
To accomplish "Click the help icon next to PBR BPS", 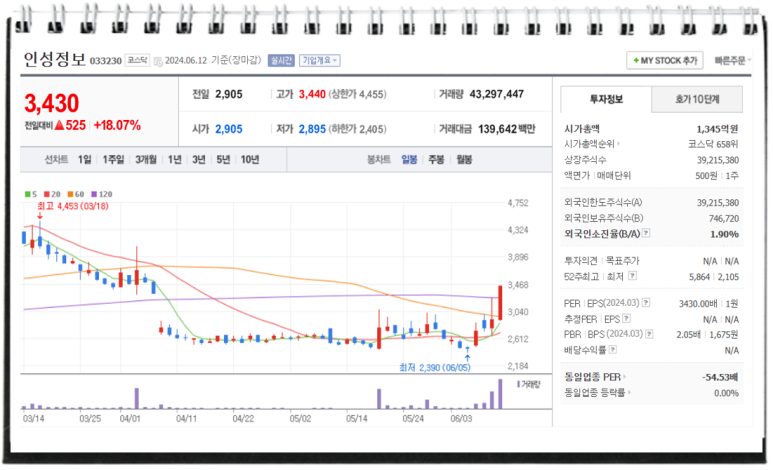I will 649,334.
